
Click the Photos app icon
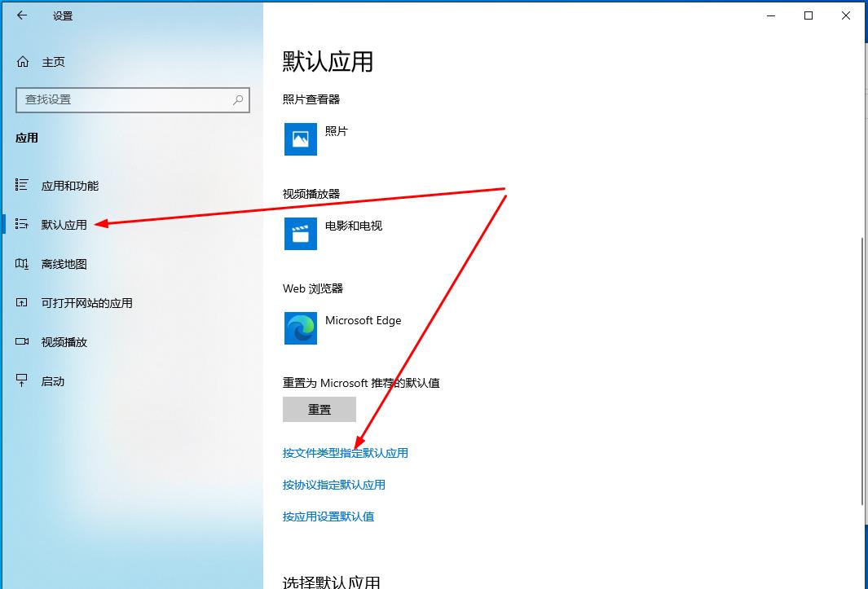click(300, 139)
